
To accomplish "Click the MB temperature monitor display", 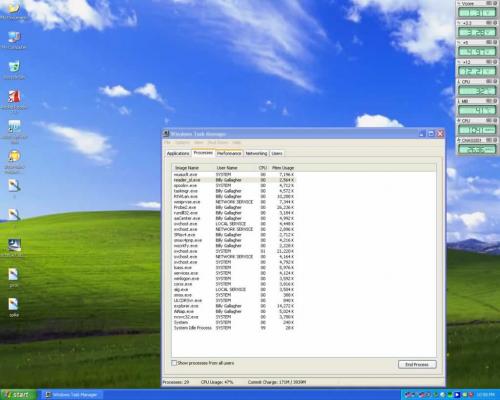I will click(x=477, y=110).
